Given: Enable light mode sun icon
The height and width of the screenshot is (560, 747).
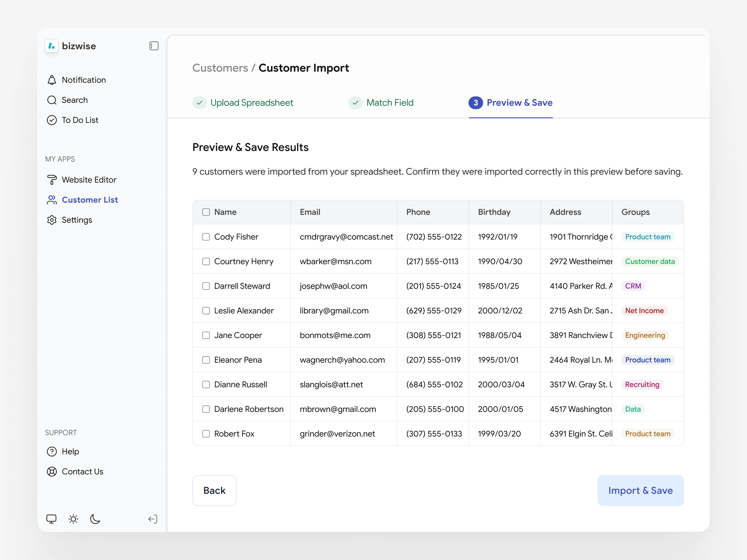Looking at the screenshot, I should coord(73,519).
